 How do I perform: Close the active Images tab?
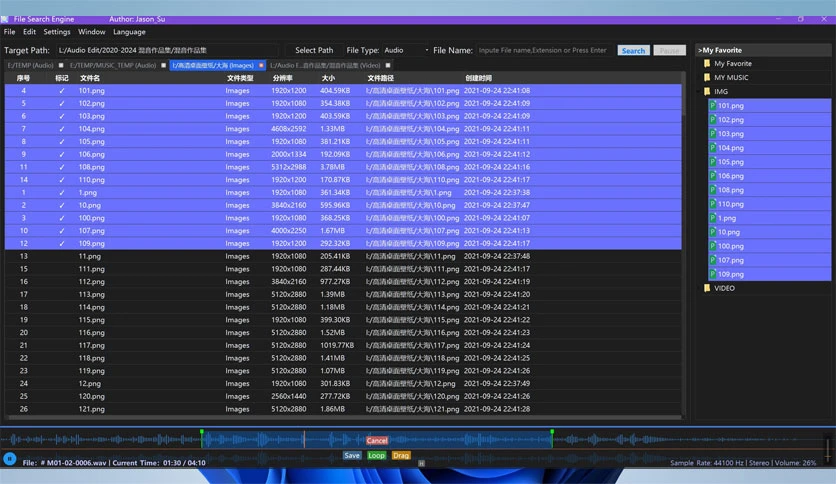(x=261, y=65)
